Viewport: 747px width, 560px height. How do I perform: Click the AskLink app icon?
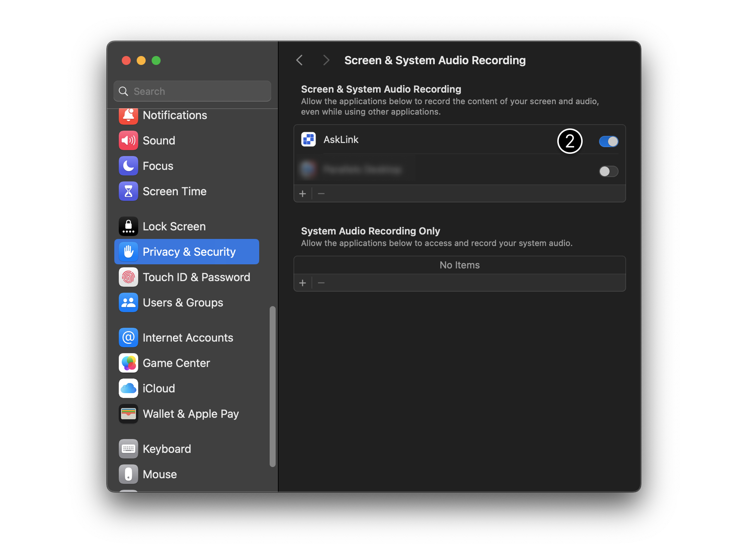click(x=309, y=140)
